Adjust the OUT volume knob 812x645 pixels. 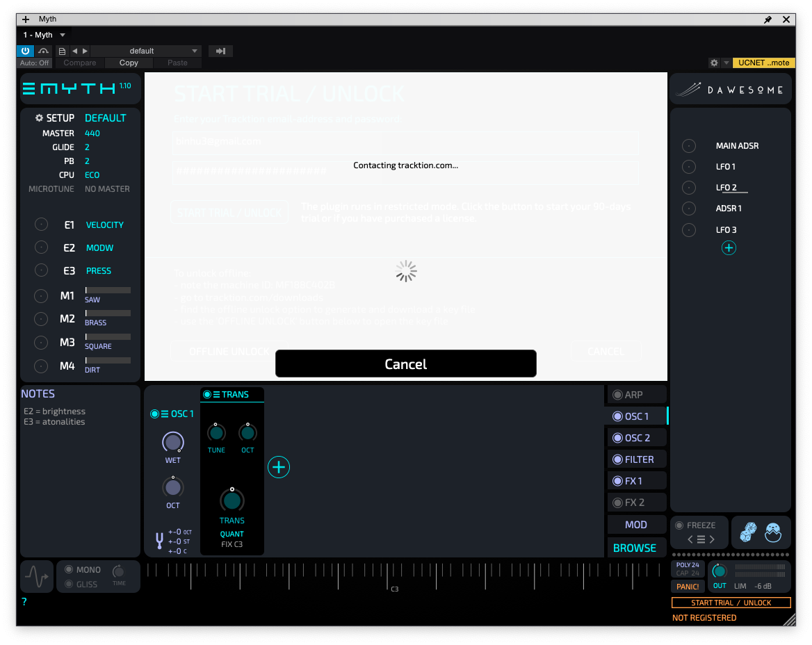[x=720, y=571]
